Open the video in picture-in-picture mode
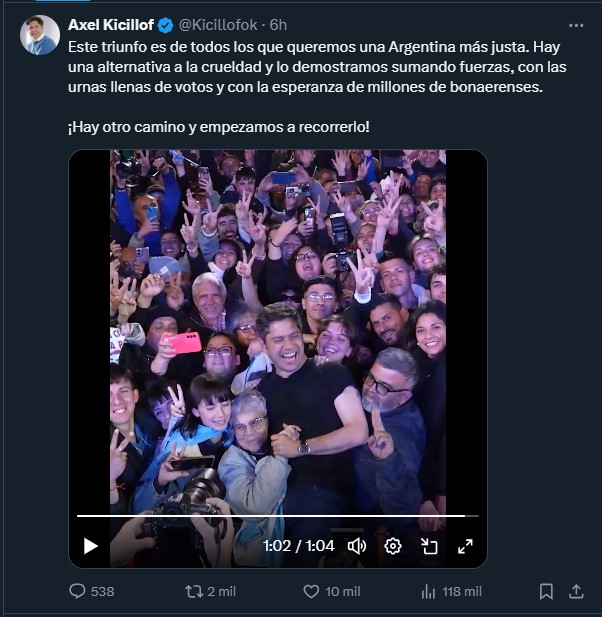 click(x=429, y=546)
